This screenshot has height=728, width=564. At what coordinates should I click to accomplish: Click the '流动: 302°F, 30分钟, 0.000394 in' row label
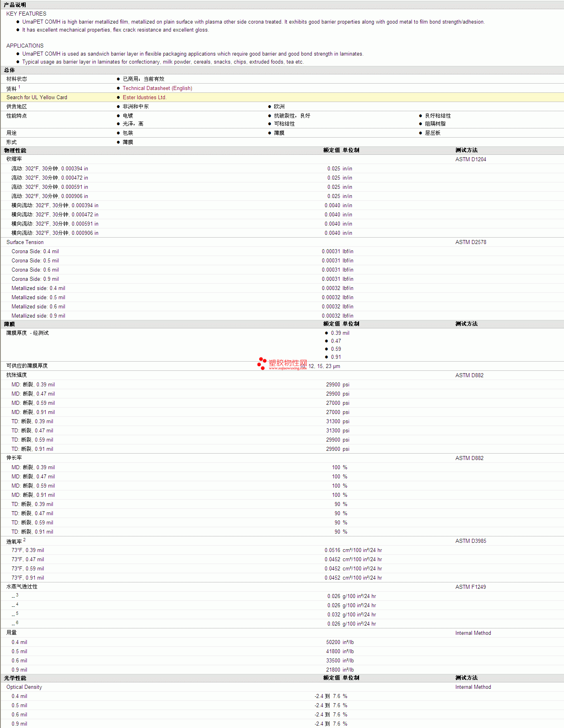[x=50, y=169]
